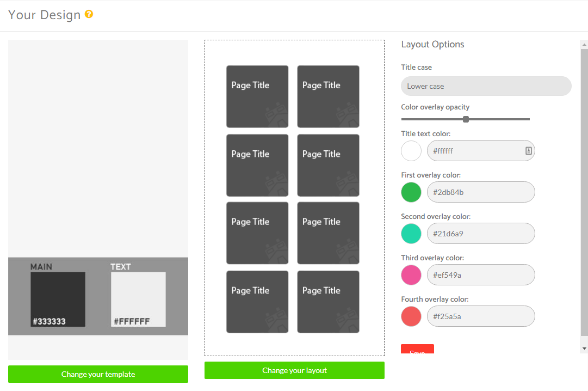Screen dimensions: 588x391
Task: Click the #2db84b overlay color input field
Action: click(x=481, y=192)
